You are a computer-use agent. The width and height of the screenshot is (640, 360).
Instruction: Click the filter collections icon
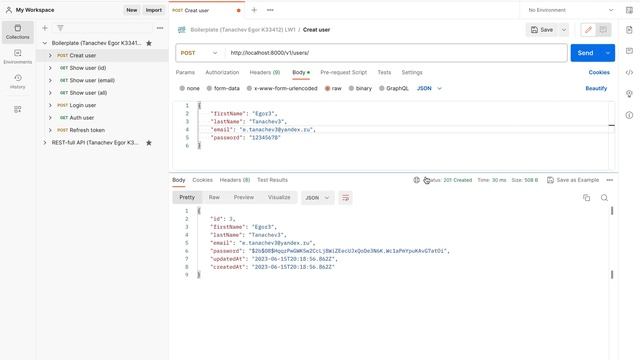click(60, 28)
